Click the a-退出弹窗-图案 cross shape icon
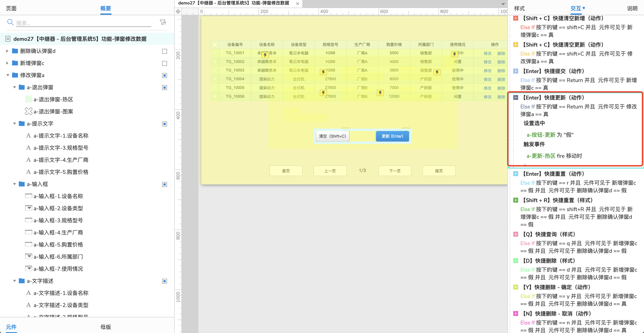 click(x=28, y=111)
